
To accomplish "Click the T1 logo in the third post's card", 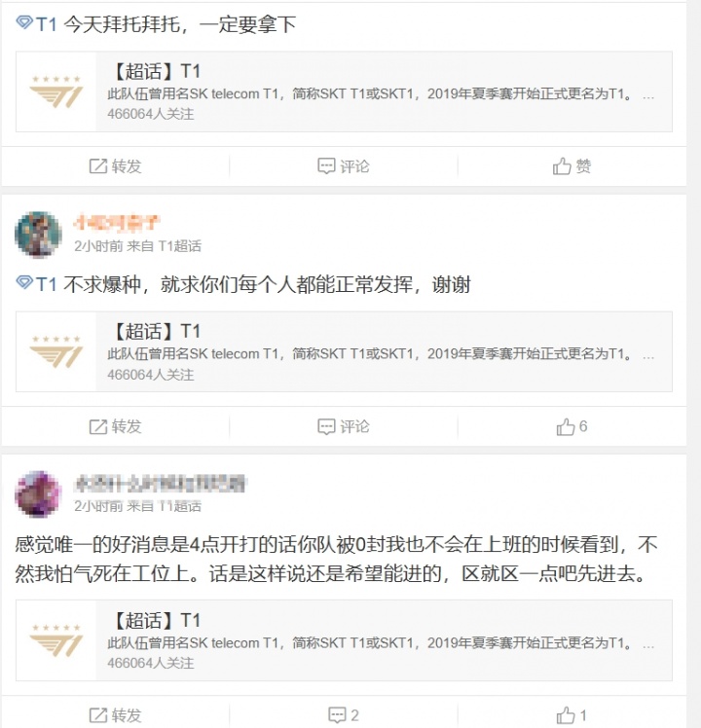I will click(56, 640).
